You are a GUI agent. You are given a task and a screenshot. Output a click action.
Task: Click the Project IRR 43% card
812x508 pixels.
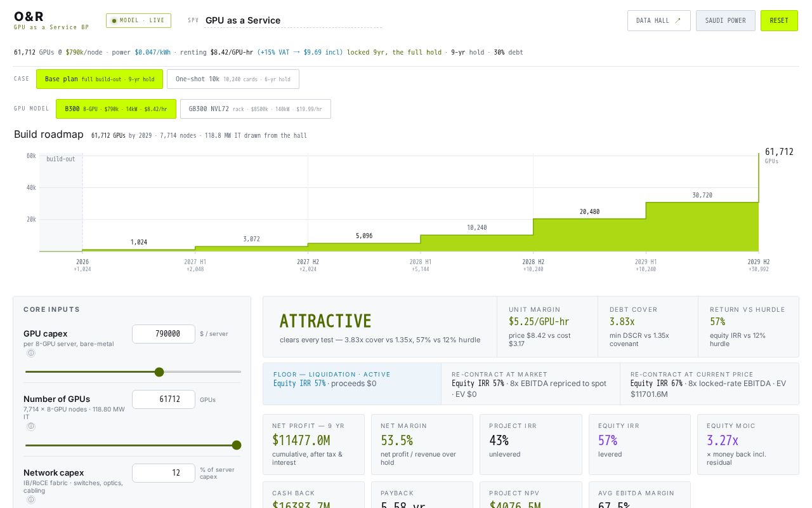530,444
